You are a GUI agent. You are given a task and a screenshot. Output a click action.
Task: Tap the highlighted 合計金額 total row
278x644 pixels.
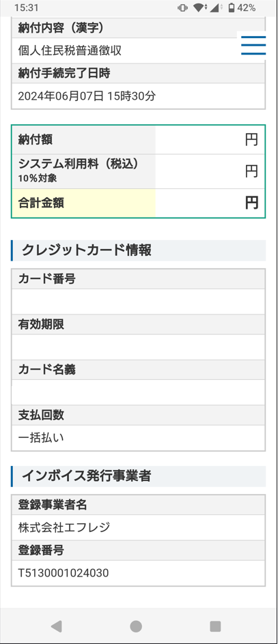138,203
